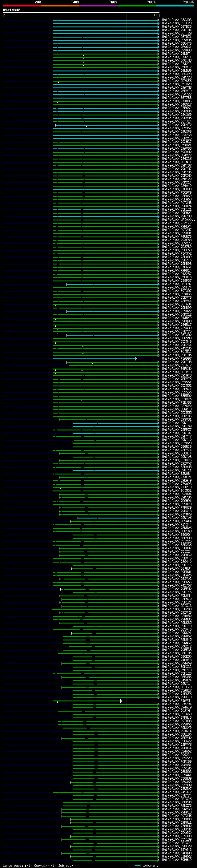Open hit UniRef100_C6TBC3
The height and width of the screenshot is (868, 197).
click(x=177, y=26)
